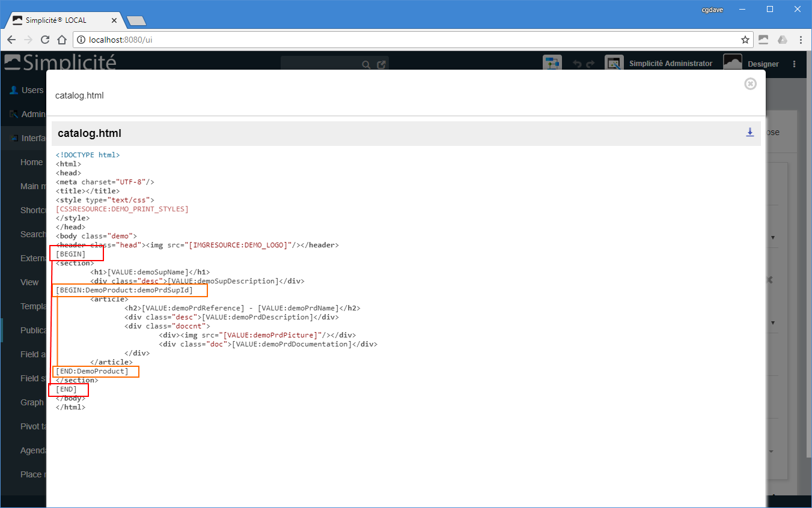Click the Simplicité logo
This screenshot has height=508, width=812.
[x=60, y=62]
